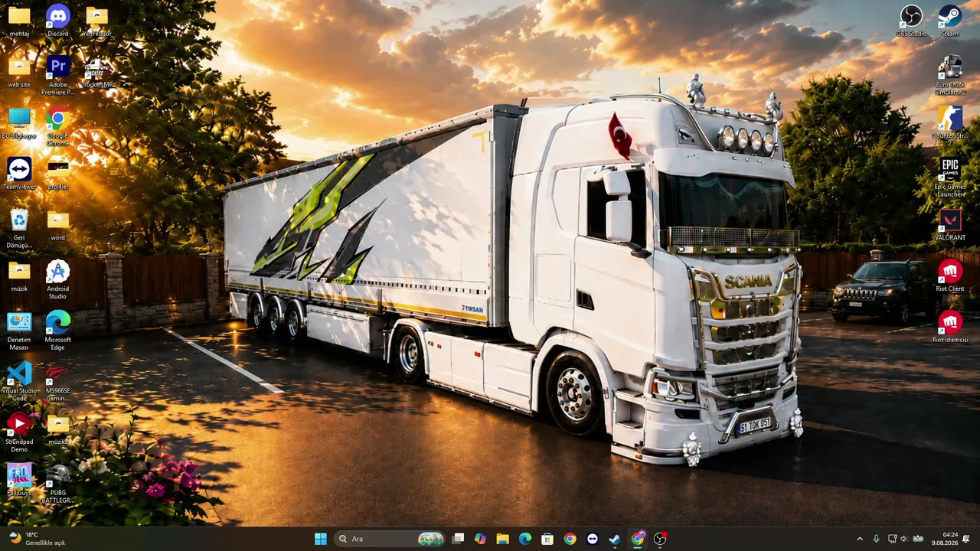
Task: Select the Android Studio desktop shortcut
Action: pyautogui.click(x=58, y=280)
